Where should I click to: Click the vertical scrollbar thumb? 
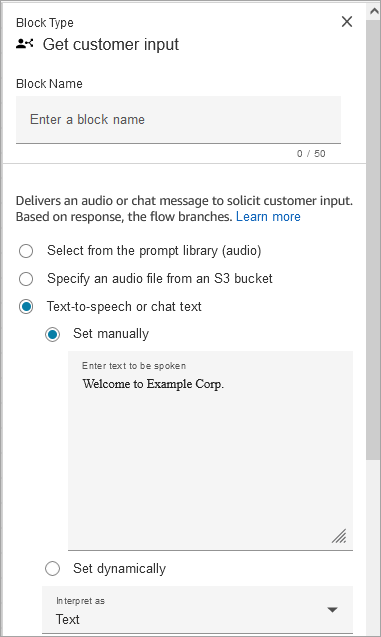(x=372, y=240)
